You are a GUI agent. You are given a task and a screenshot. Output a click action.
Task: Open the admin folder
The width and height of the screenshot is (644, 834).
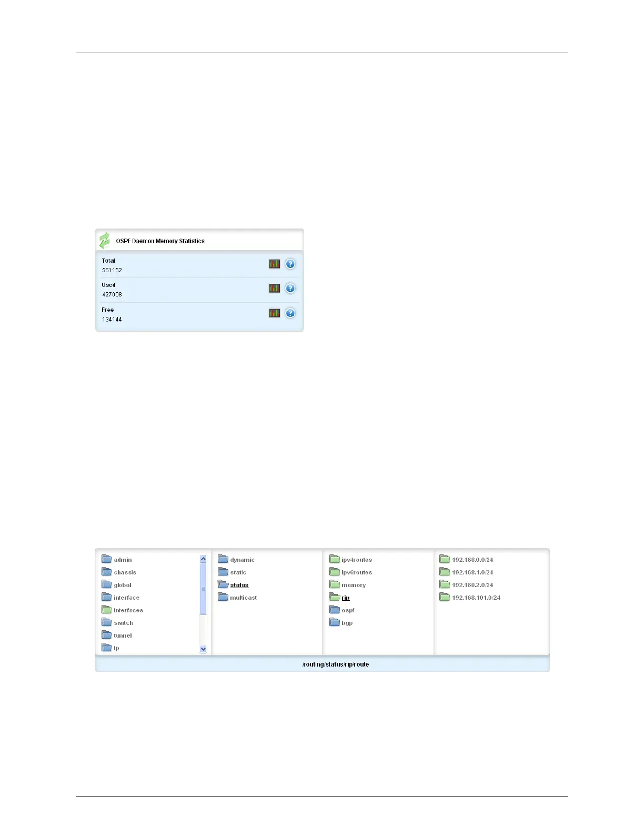[x=117, y=559]
